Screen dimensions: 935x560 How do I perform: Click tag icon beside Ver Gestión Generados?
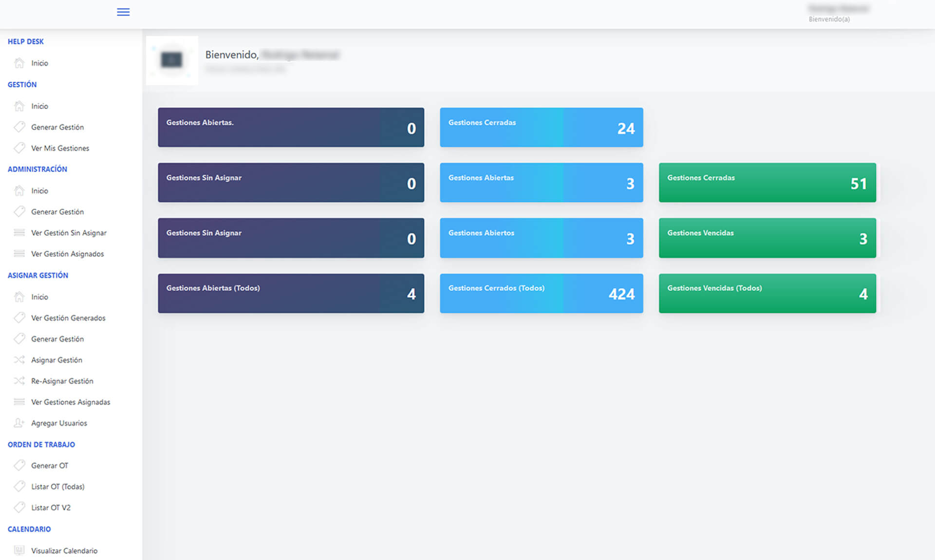point(19,317)
